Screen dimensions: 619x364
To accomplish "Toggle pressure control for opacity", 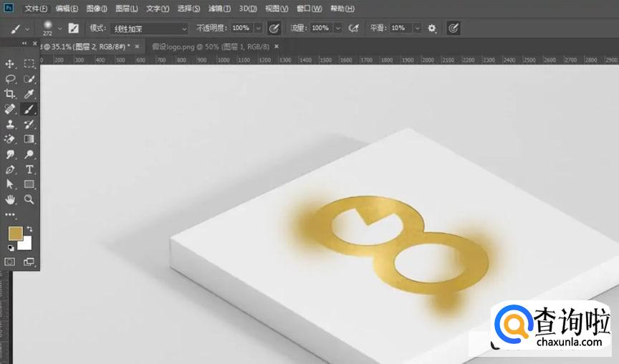I will coord(274,28).
